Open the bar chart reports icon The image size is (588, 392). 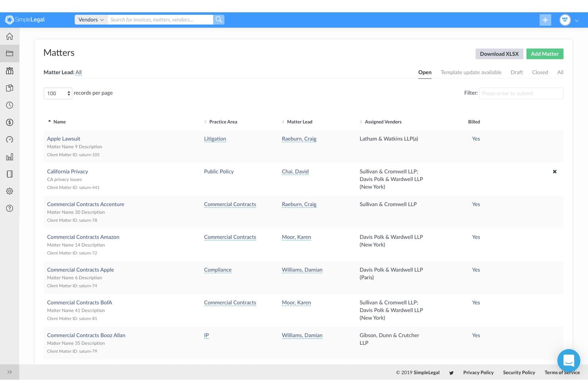[10, 157]
